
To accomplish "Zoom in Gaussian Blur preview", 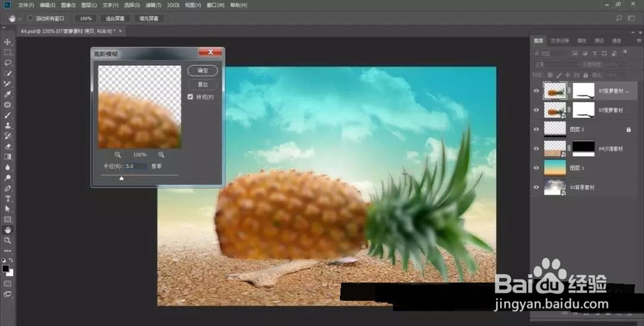I will pyautogui.click(x=162, y=155).
